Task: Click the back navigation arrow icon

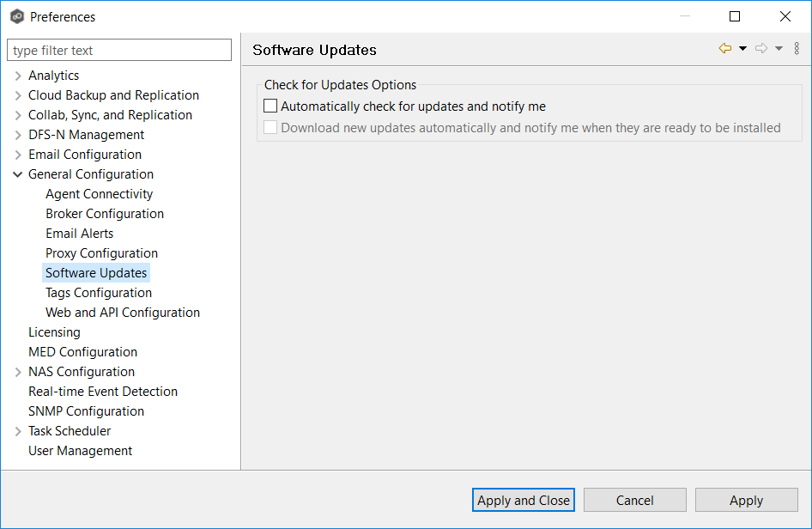Action: click(x=725, y=49)
